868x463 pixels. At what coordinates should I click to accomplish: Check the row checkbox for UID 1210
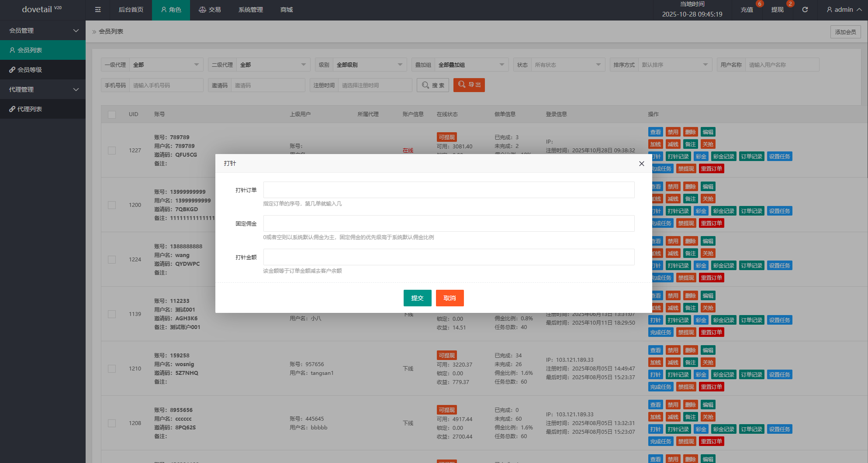(x=112, y=369)
